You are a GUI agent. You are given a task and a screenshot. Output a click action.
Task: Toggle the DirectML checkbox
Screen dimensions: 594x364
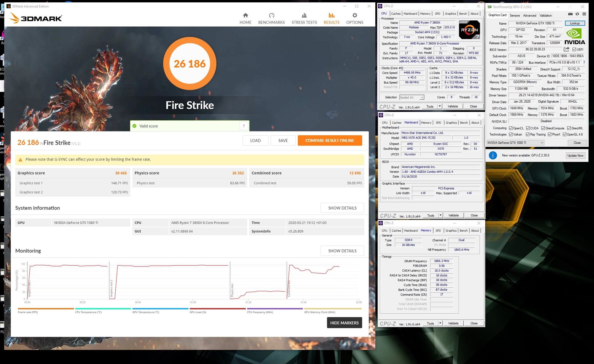click(x=569, y=128)
